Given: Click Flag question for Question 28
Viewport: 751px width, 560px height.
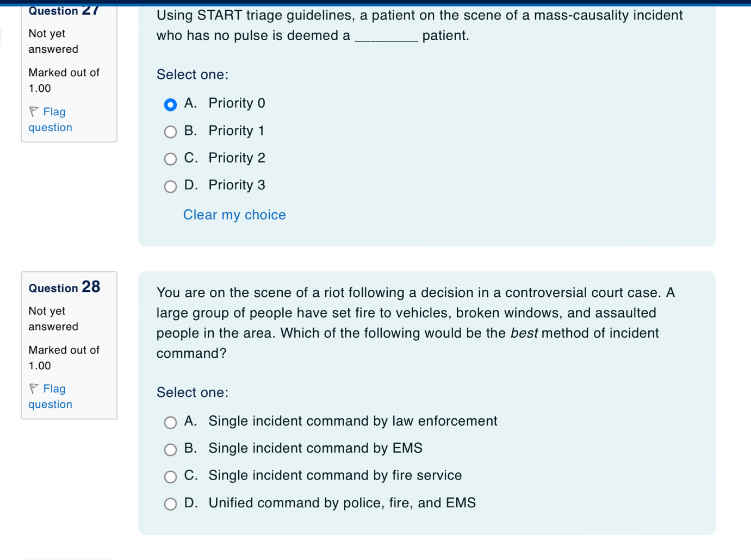Looking at the screenshot, I should pos(50,396).
